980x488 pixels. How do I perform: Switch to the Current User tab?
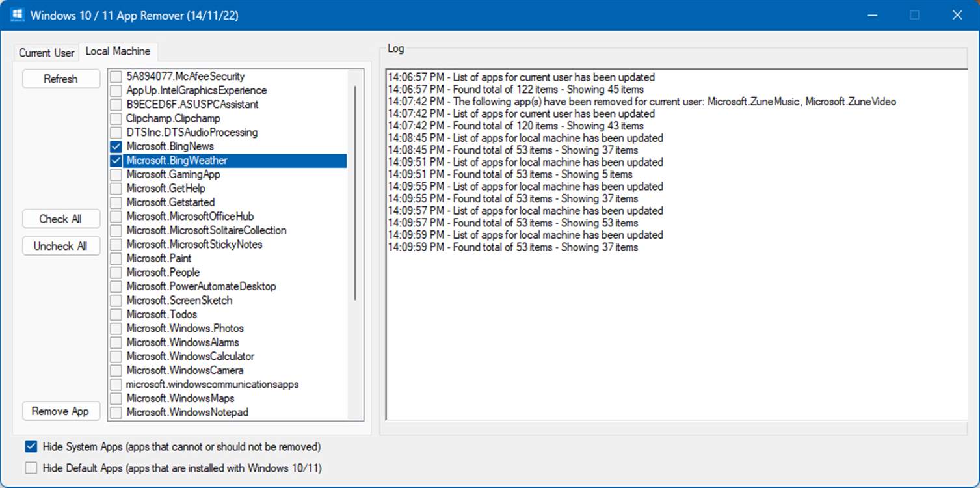coord(46,53)
